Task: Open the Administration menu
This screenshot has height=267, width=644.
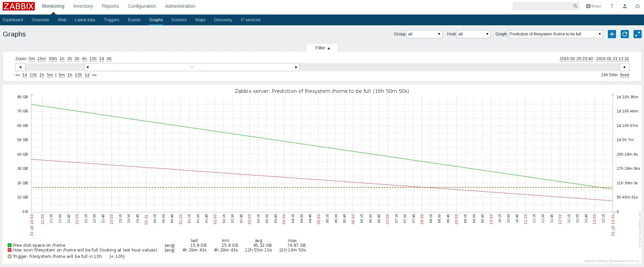Action: click(x=180, y=6)
